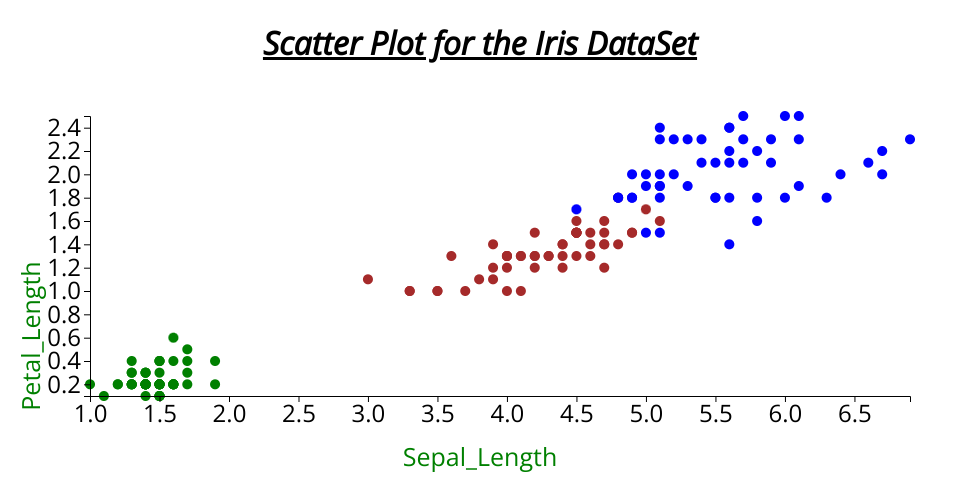Select the leftmost green point on the y-axis

90,384
